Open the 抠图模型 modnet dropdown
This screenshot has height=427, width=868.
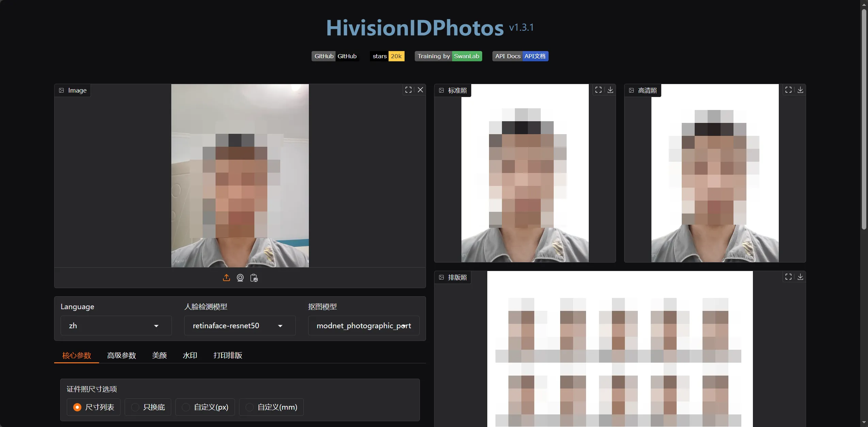coord(363,326)
